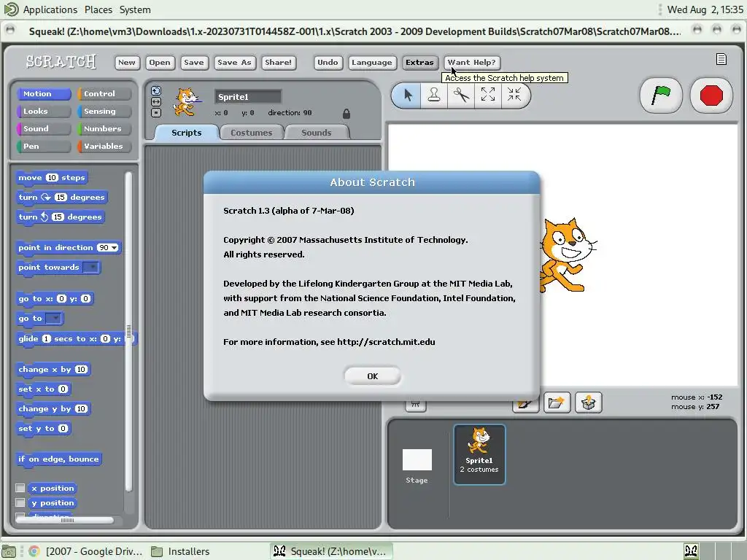Open the project notes page icon
Viewport: 747px width, 560px height.
point(721,59)
